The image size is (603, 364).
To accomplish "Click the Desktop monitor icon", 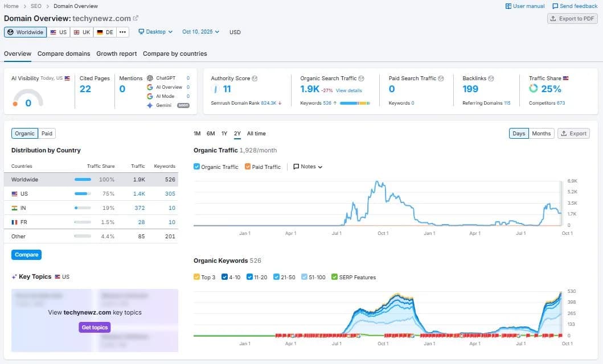I will click(141, 32).
